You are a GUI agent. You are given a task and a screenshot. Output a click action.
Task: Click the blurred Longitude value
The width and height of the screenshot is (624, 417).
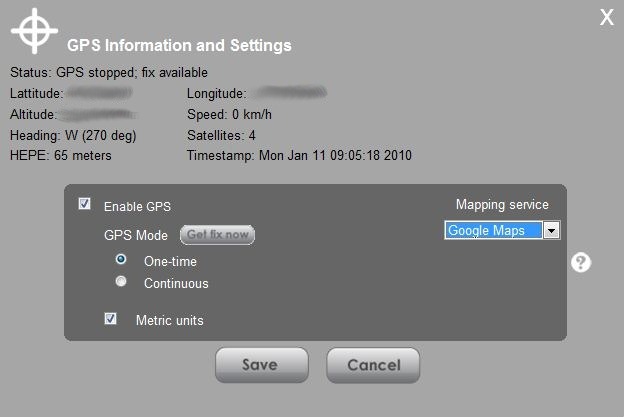click(291, 92)
